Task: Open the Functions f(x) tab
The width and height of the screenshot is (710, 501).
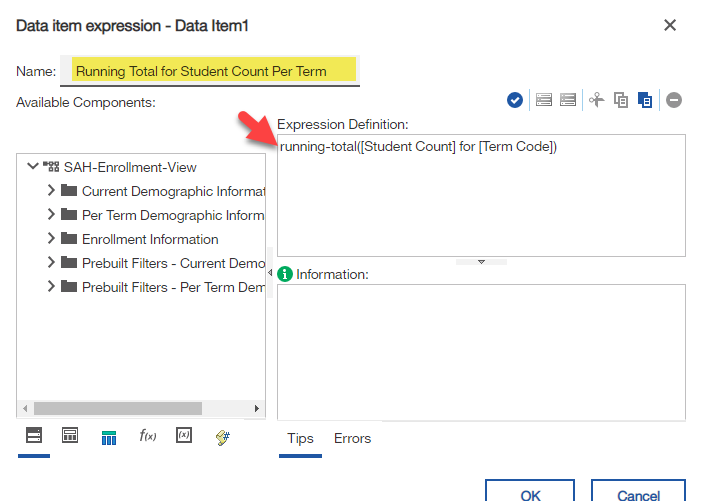Action: (148, 436)
